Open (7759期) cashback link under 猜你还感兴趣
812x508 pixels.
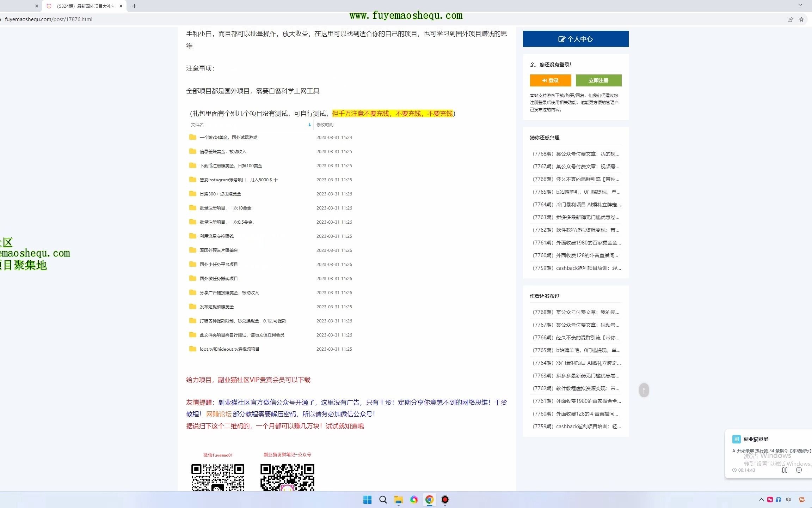[x=577, y=268]
